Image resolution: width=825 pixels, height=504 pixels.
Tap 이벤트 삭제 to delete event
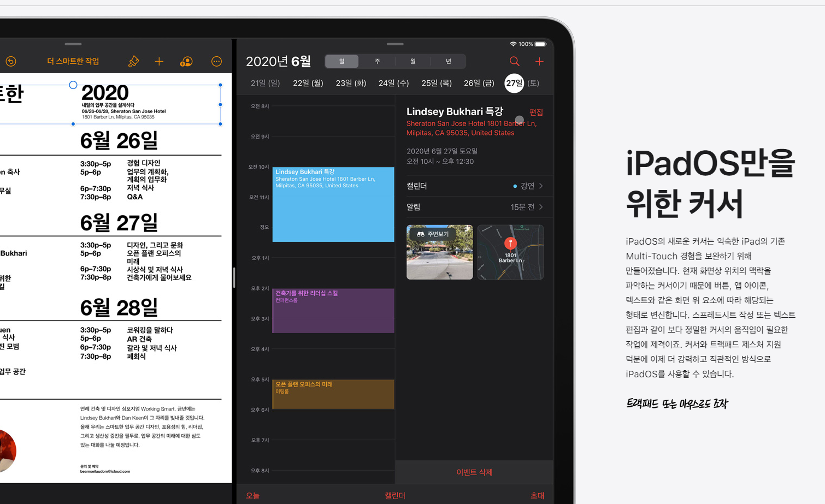coord(474,472)
